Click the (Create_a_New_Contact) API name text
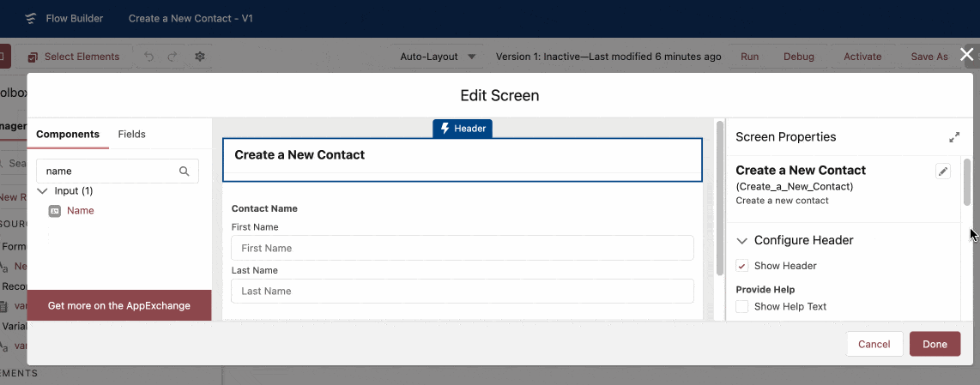980x385 pixels. 795,186
